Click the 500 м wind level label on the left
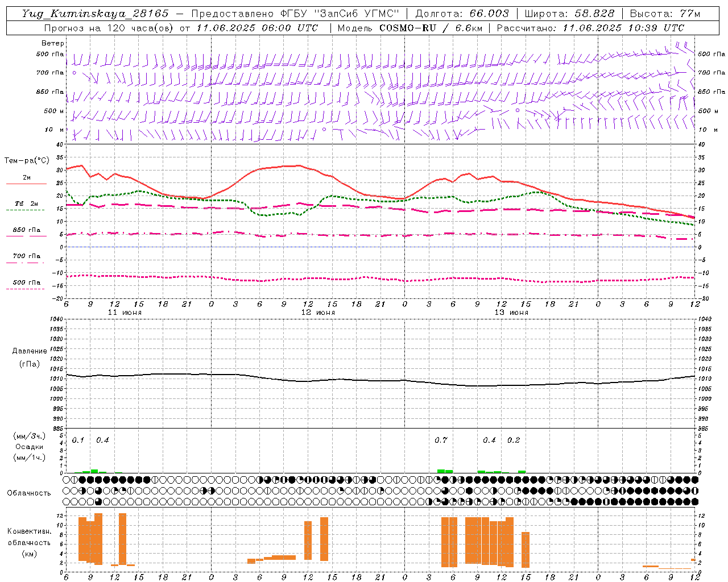The width and height of the screenshot is (728, 582). (54, 111)
